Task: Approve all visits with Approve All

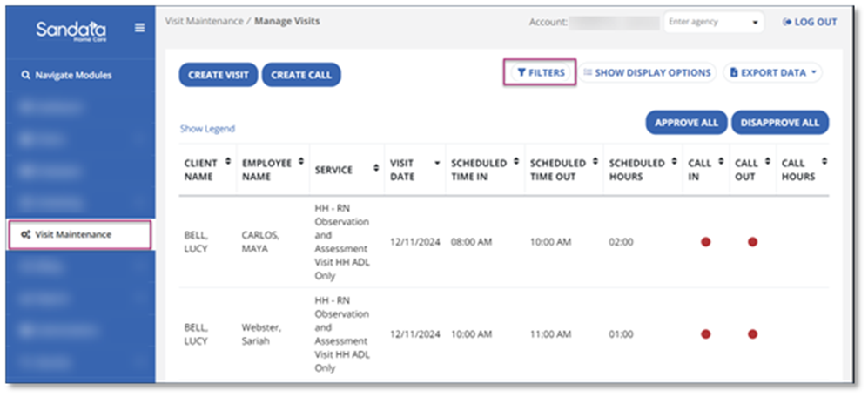Action: [x=686, y=123]
